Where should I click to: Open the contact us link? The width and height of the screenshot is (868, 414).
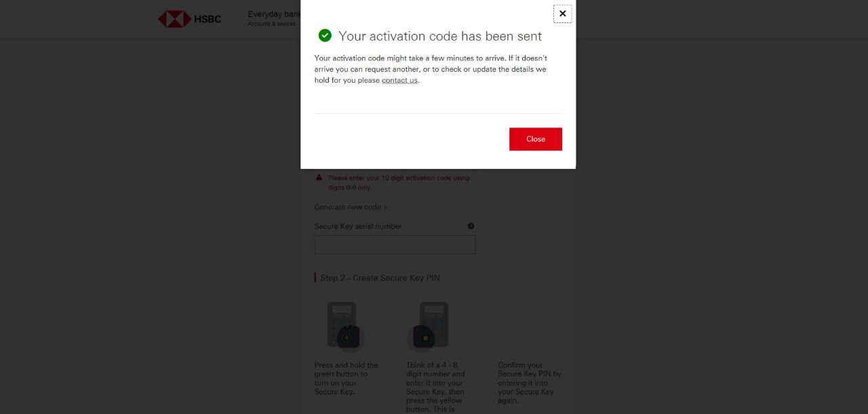[x=399, y=80]
